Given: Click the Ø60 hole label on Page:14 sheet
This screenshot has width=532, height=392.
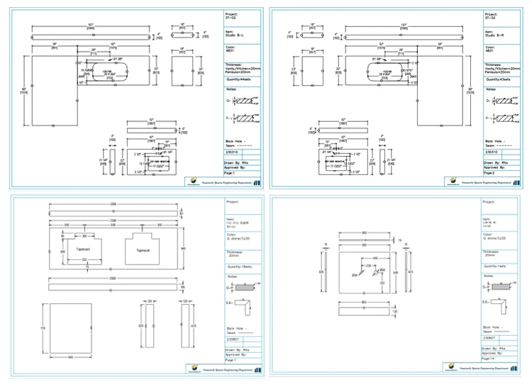Looking at the screenshot, I should [x=382, y=270].
